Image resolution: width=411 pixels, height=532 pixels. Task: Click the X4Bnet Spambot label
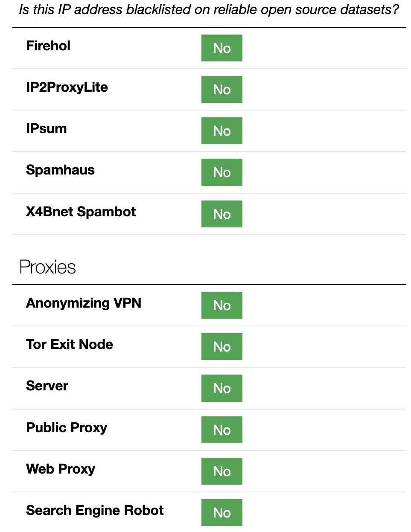click(81, 212)
